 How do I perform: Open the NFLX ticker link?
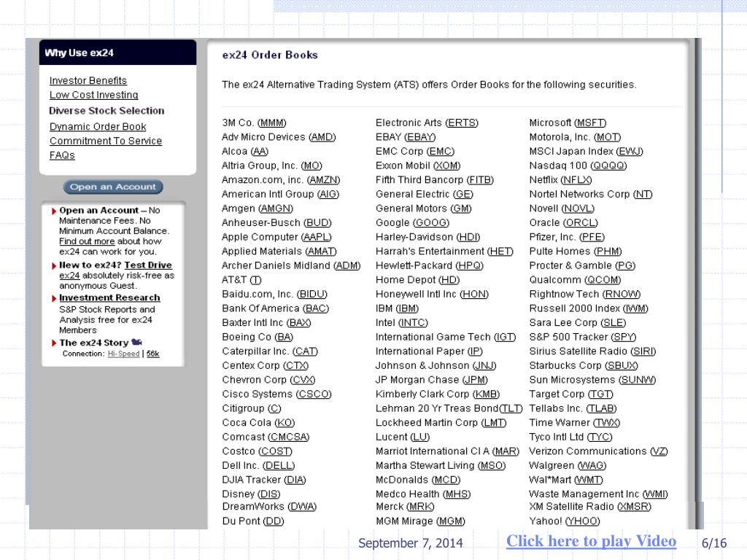click(576, 180)
